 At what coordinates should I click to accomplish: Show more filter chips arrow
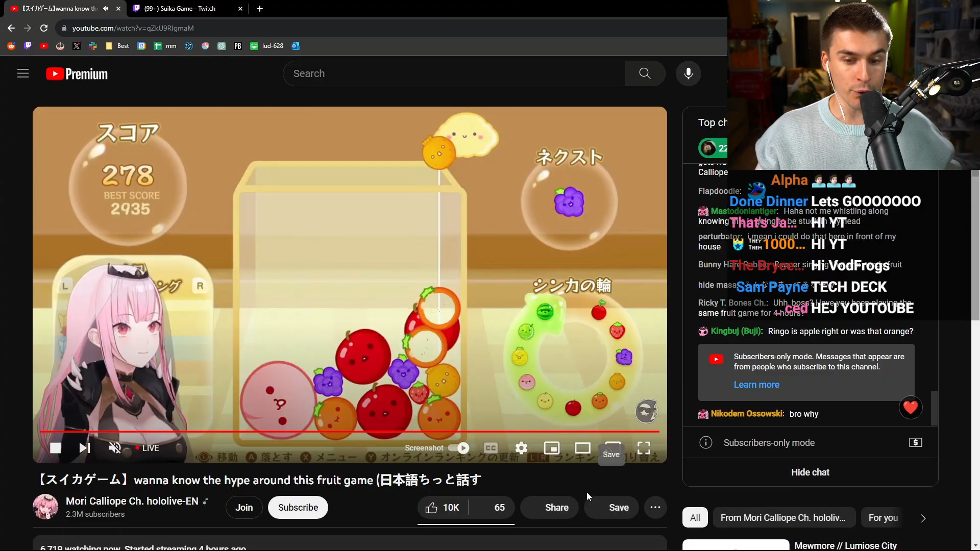pos(923,518)
